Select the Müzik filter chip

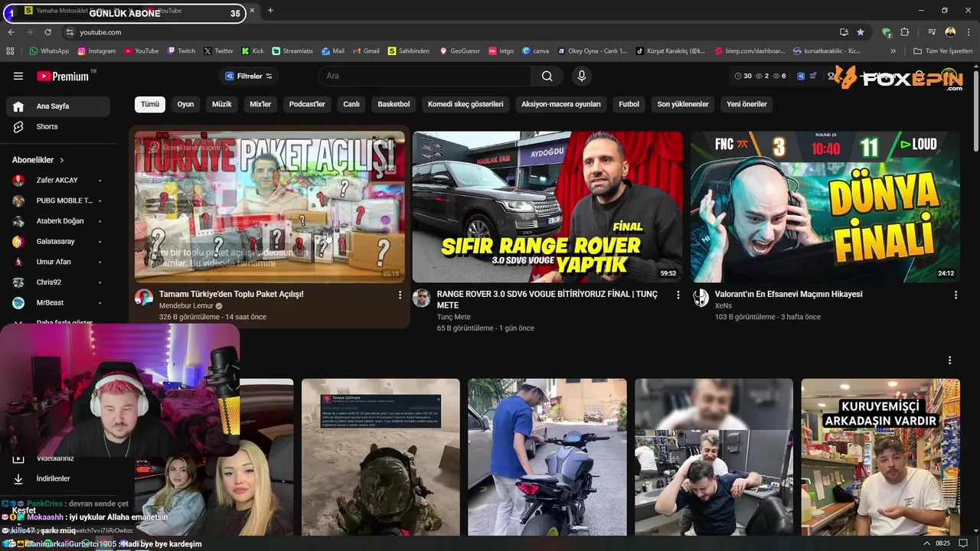point(221,104)
